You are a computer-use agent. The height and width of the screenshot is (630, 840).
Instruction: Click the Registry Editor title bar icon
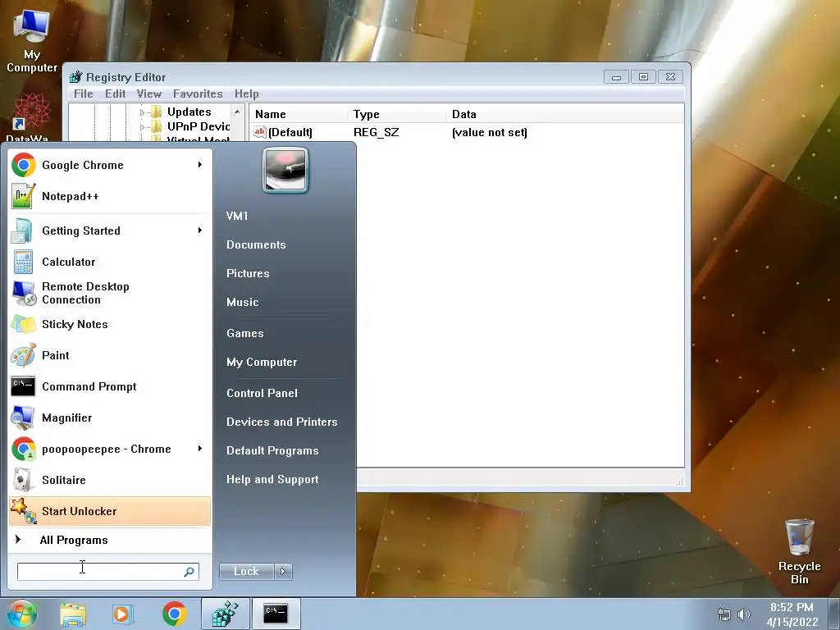76,77
